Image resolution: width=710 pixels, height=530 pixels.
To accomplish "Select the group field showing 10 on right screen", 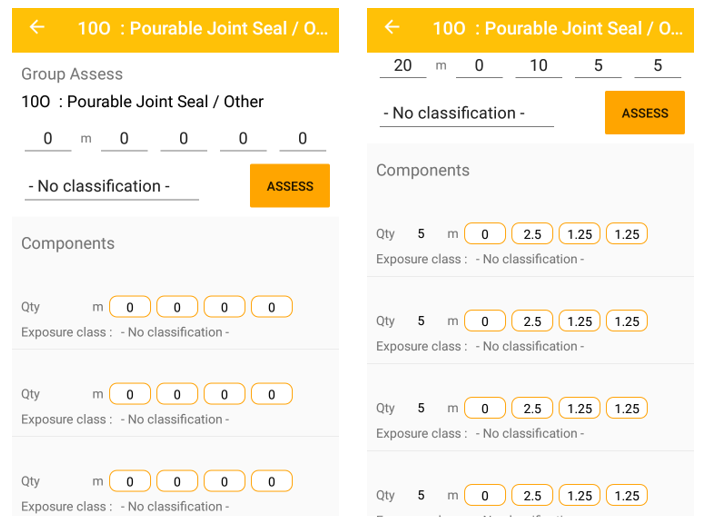I will pos(539,65).
